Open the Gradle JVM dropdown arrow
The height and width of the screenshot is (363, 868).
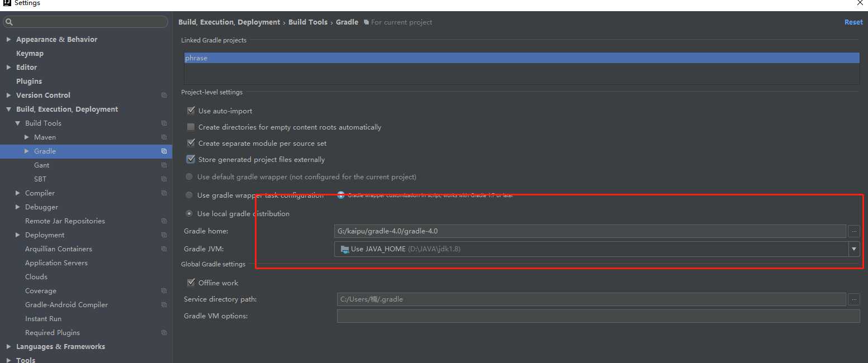tap(854, 249)
